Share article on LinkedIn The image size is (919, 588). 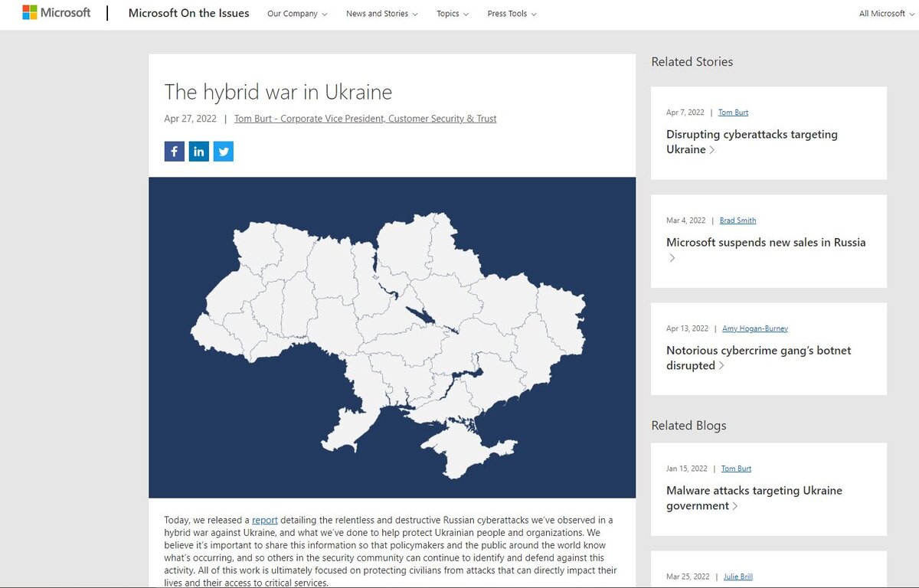(x=199, y=152)
